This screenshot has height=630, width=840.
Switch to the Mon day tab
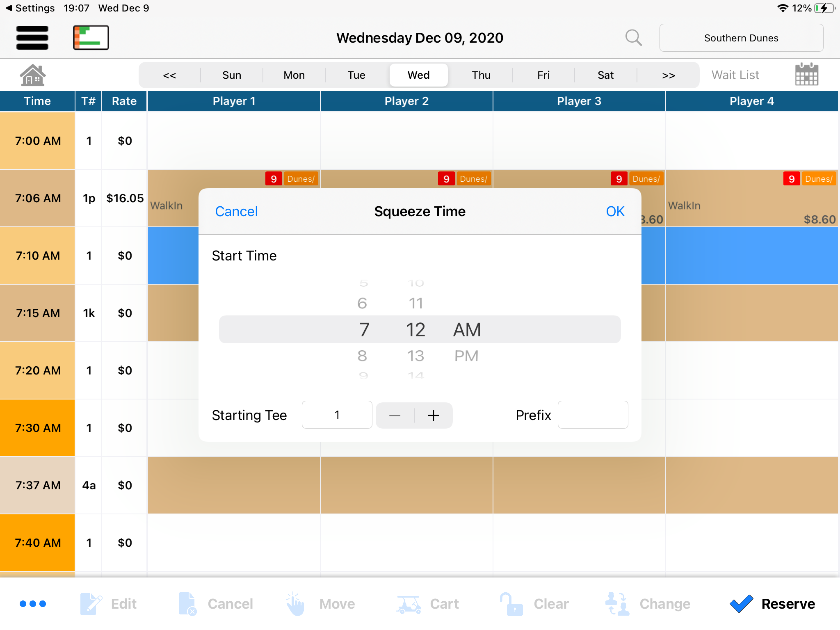click(294, 75)
